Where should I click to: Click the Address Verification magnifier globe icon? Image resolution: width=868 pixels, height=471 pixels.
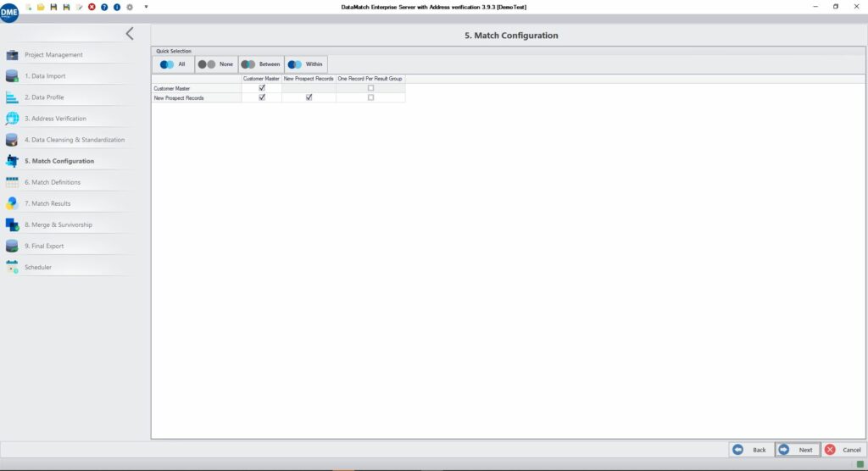click(12, 119)
